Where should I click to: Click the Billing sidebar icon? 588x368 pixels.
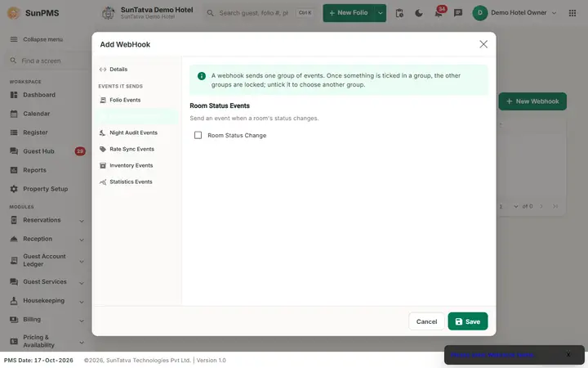14,320
